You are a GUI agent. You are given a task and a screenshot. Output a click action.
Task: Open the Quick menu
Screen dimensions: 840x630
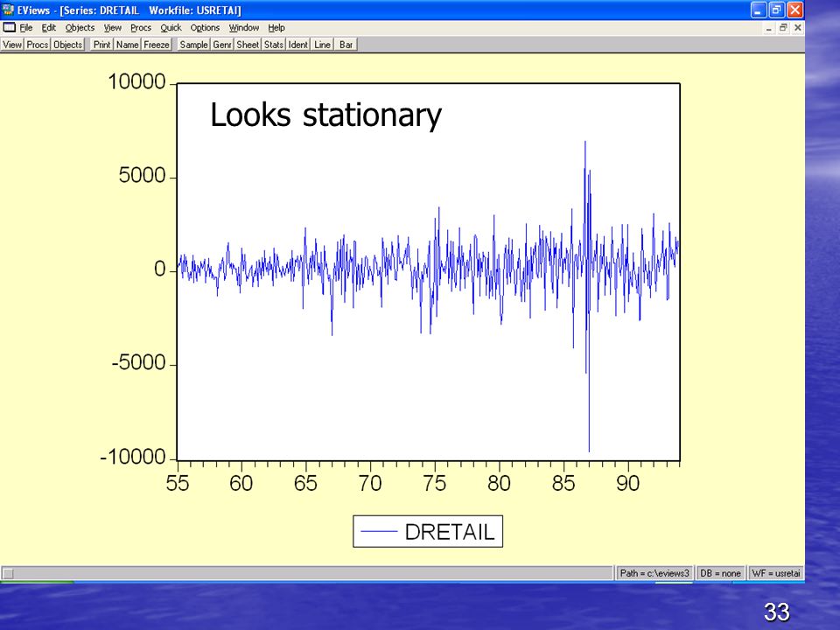(x=171, y=28)
